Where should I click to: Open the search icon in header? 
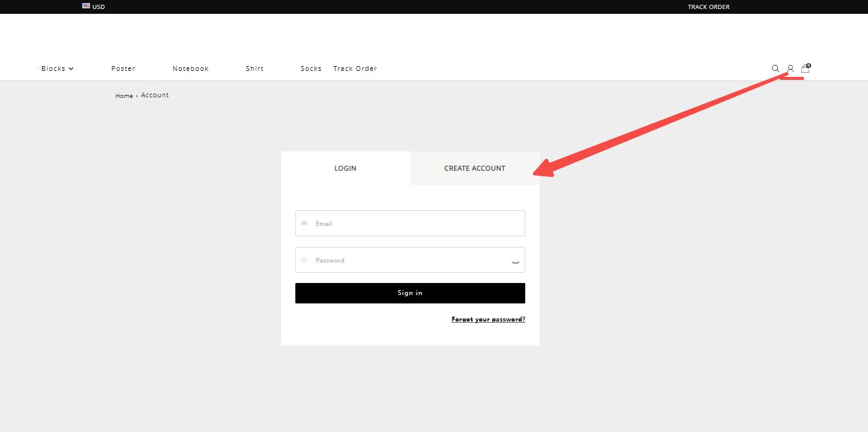point(775,68)
